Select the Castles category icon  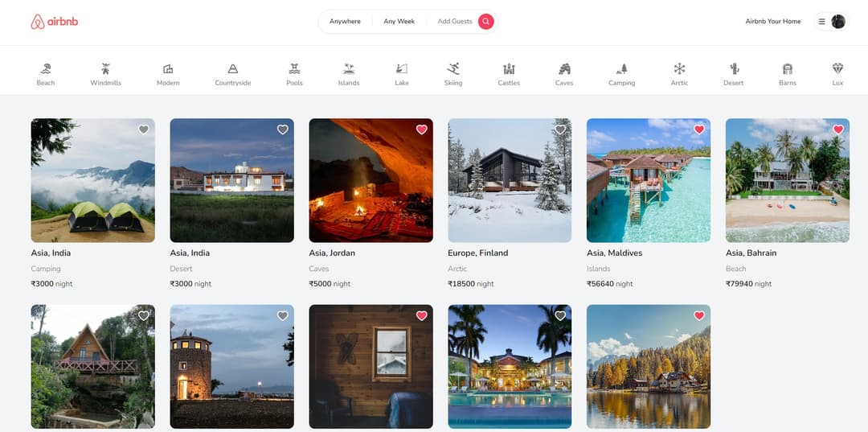pyautogui.click(x=509, y=68)
